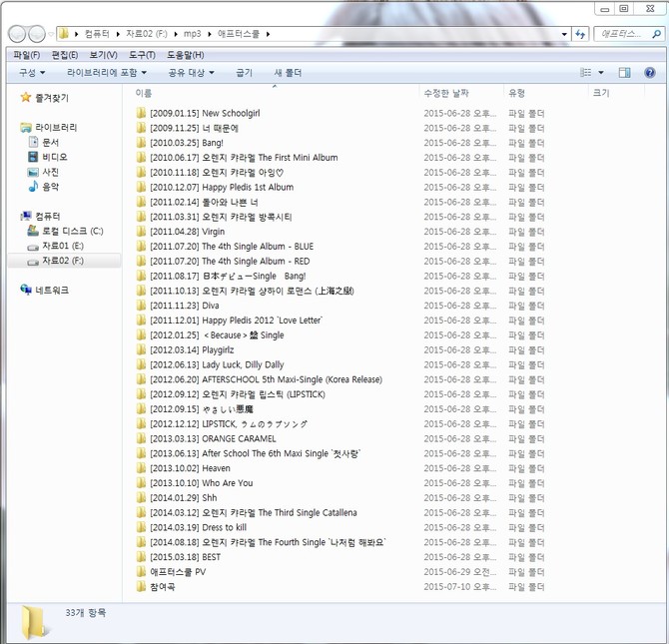This screenshot has height=644, width=669.
Task: Open the 파일(F) menu
Action: click(26, 55)
